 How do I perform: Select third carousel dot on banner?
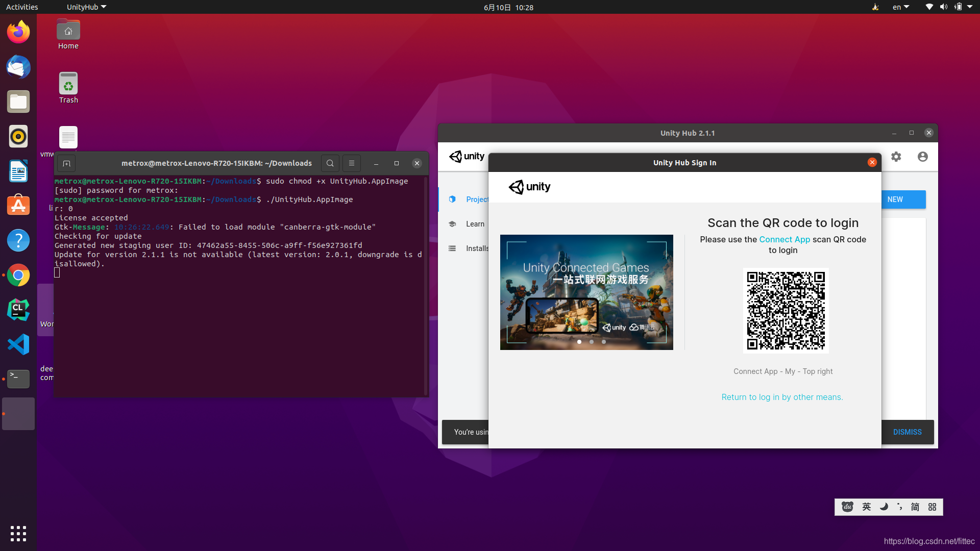pyautogui.click(x=604, y=342)
